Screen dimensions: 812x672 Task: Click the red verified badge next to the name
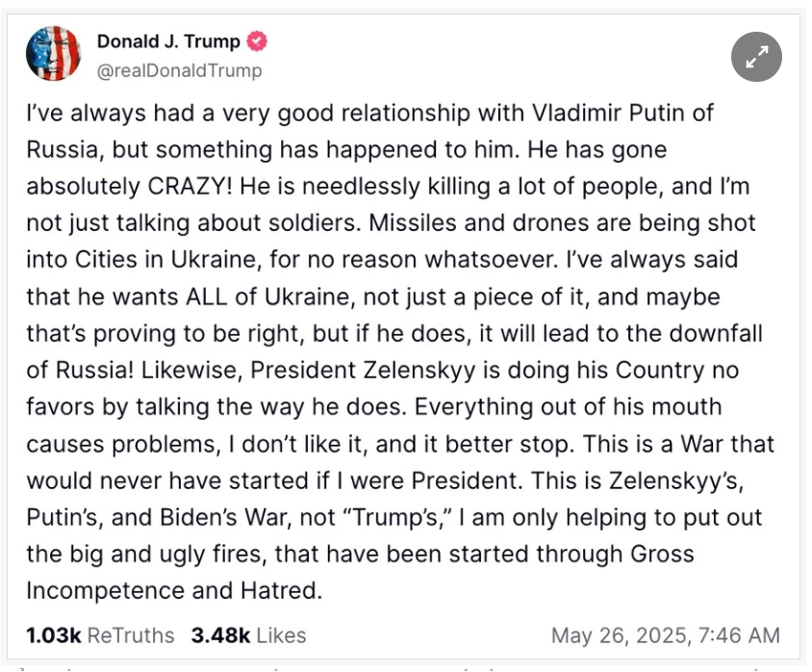(257, 41)
